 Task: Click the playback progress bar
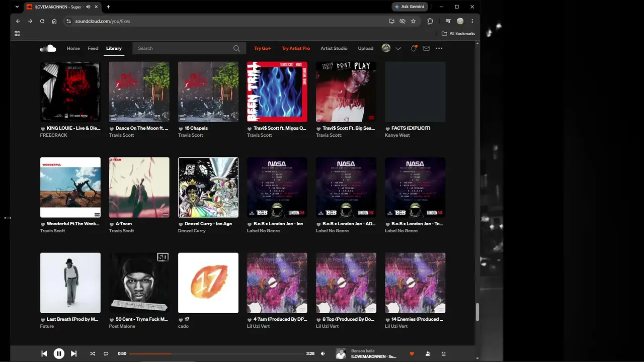click(216, 353)
